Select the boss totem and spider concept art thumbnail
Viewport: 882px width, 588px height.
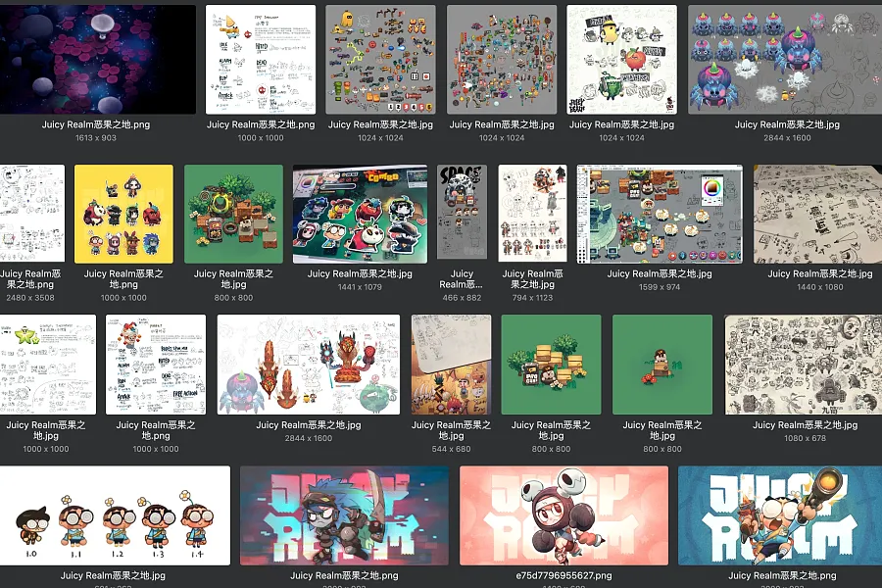coord(309,365)
